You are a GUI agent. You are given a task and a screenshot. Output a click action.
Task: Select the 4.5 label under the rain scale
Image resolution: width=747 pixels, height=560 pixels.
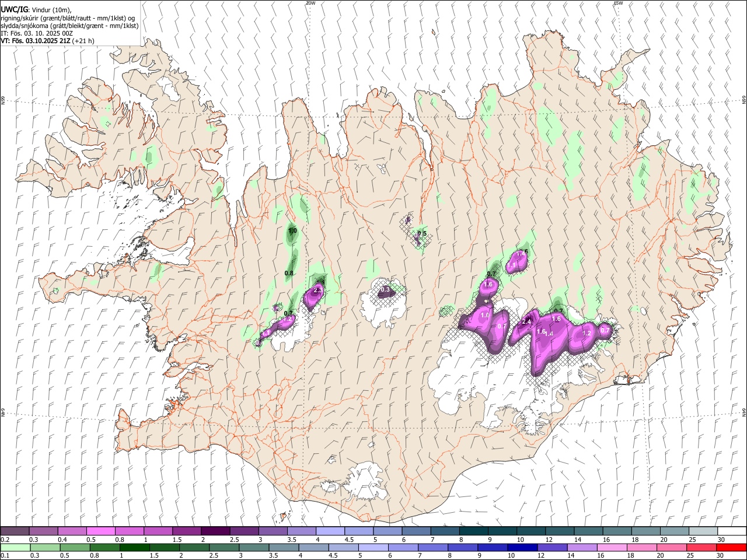(333, 556)
